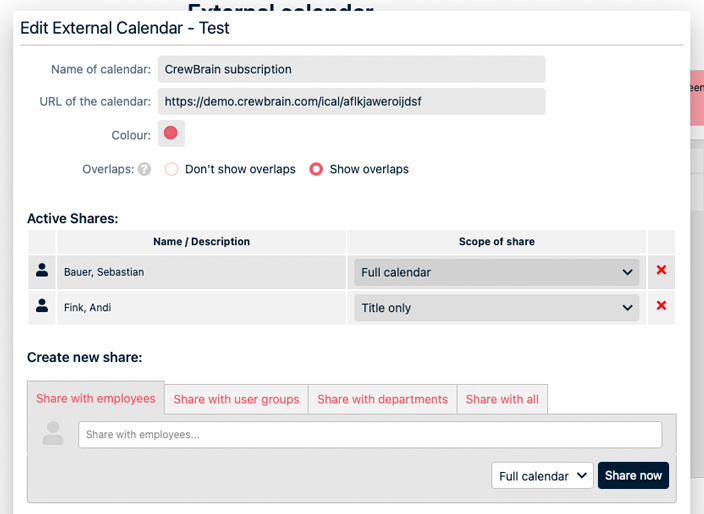704x514 pixels.
Task: Click person icon beside Bauer, Sebastian
Action: (42, 271)
